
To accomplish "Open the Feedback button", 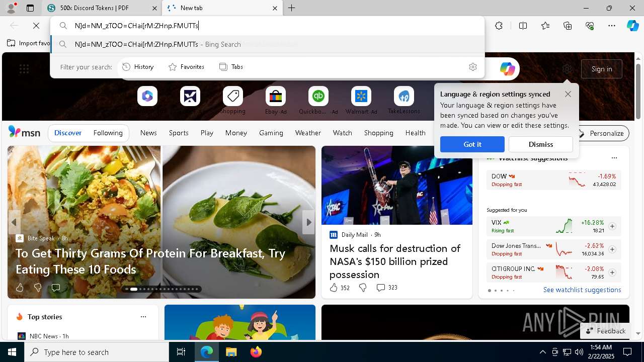I will coord(605,331).
